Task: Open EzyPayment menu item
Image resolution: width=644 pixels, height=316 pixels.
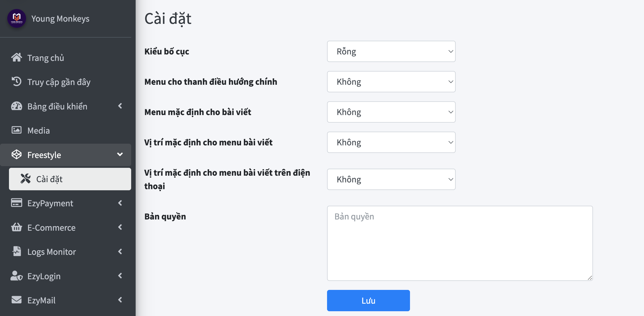Action: (66, 203)
